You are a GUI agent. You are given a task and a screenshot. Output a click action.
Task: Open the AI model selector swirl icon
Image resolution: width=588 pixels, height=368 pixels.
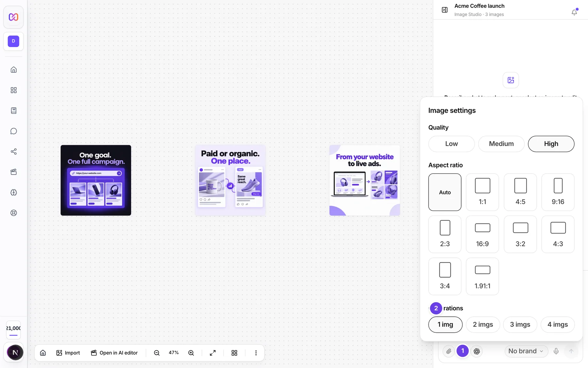tap(477, 351)
